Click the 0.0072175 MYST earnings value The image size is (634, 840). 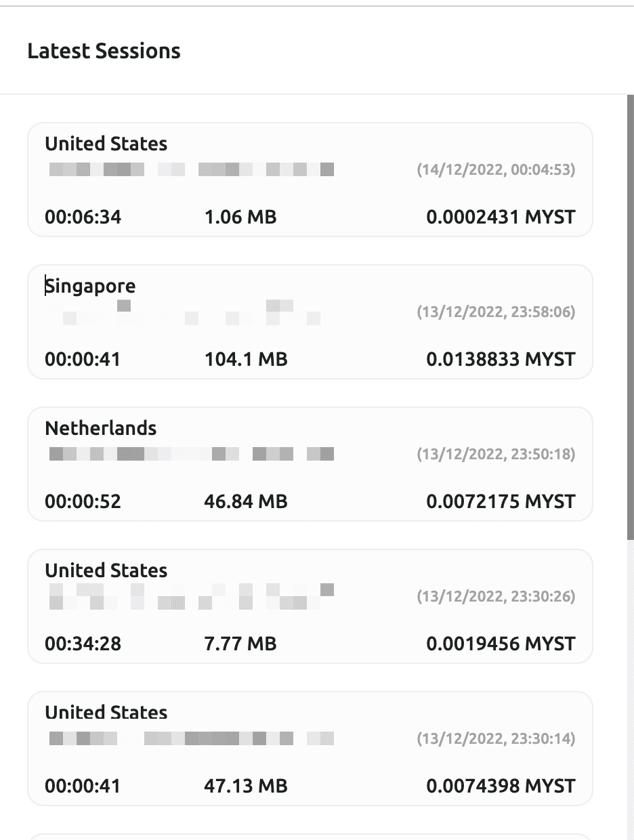point(500,501)
